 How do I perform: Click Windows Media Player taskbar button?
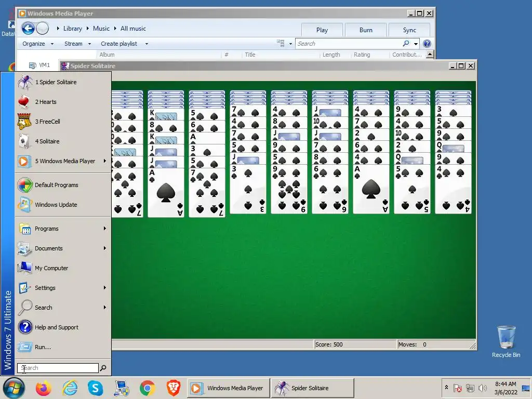tap(229, 388)
